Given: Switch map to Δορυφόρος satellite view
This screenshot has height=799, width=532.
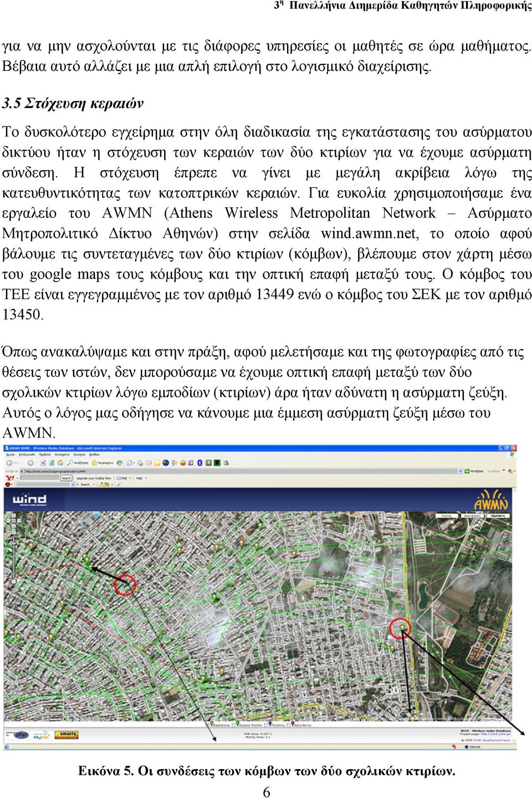Looking at the screenshot, I should pyautogui.click(x=472, y=516).
